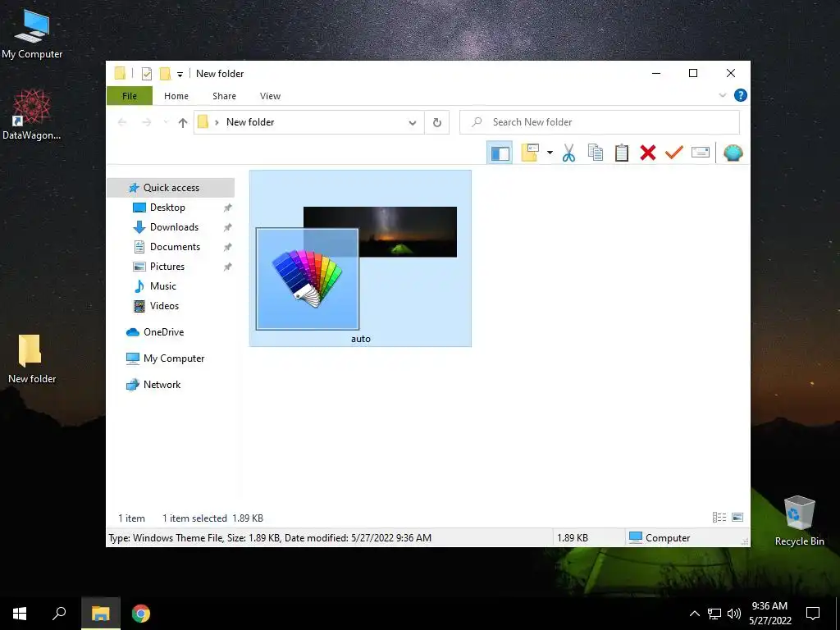Open the address bar history dropdown
The width and height of the screenshot is (840, 630).
(413, 123)
